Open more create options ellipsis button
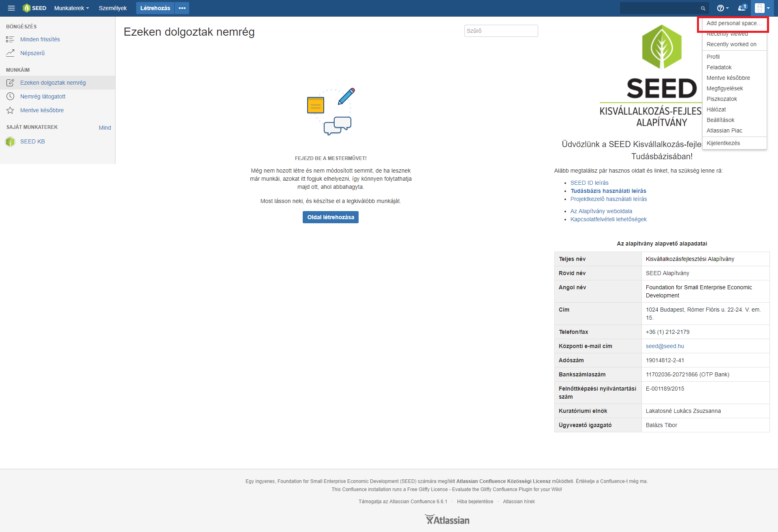 (x=182, y=8)
